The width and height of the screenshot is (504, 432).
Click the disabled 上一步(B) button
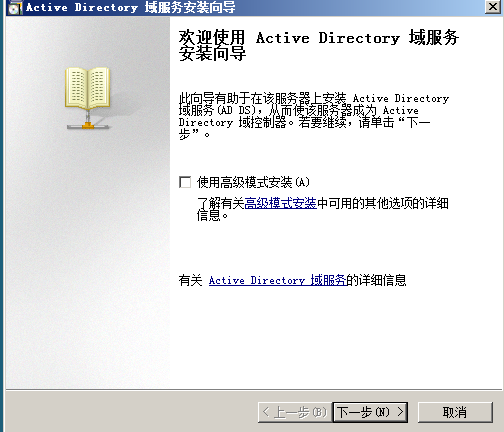(295, 412)
